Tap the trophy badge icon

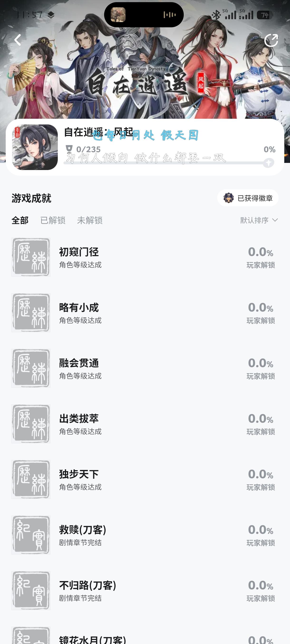coord(228,198)
